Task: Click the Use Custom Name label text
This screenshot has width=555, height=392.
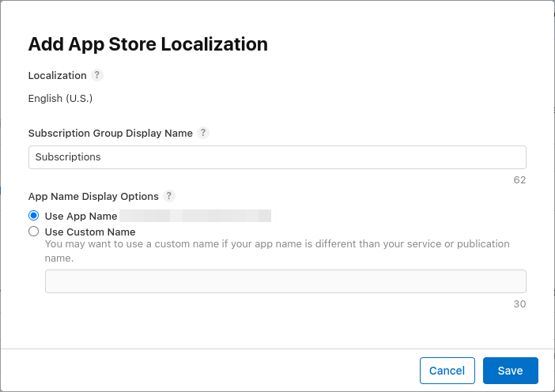Action: coord(90,232)
